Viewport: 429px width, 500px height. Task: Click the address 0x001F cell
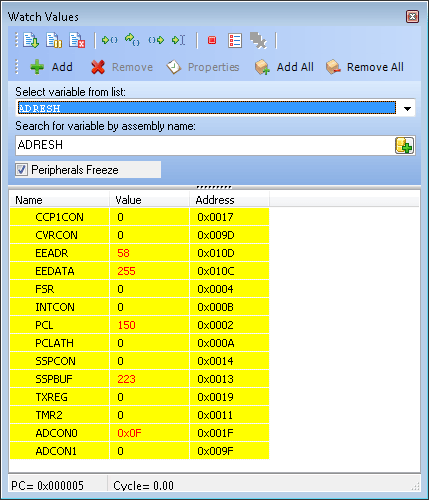[229, 433]
